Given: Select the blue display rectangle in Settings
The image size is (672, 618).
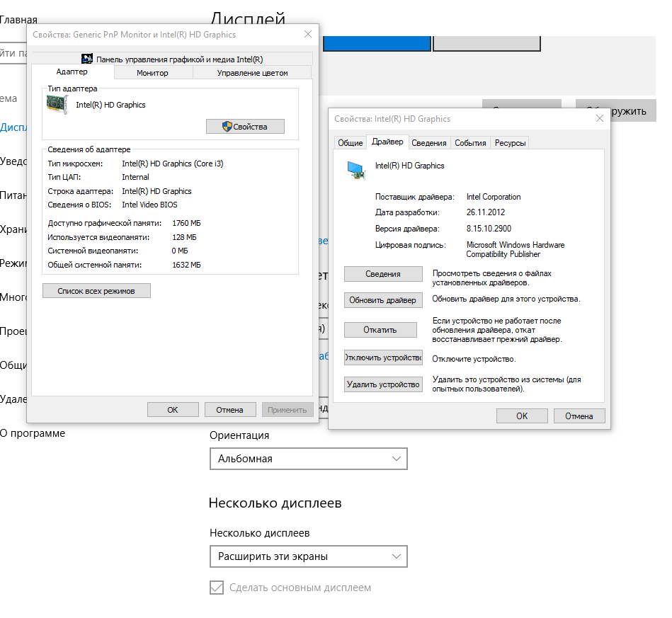Looking at the screenshot, I should (x=377, y=44).
